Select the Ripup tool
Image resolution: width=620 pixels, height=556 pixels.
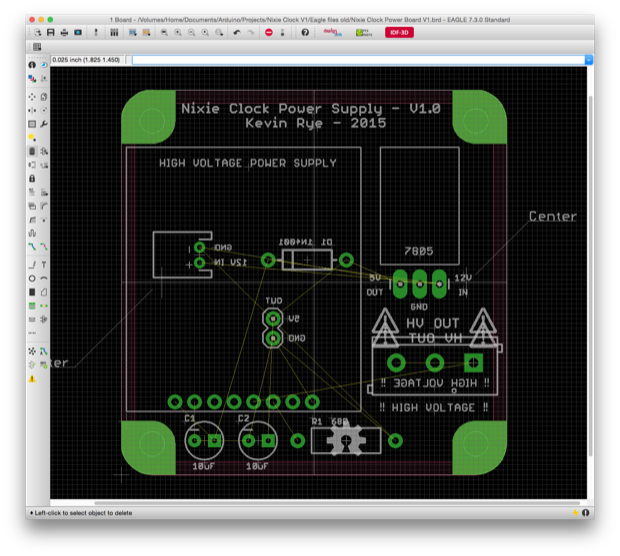point(44,247)
